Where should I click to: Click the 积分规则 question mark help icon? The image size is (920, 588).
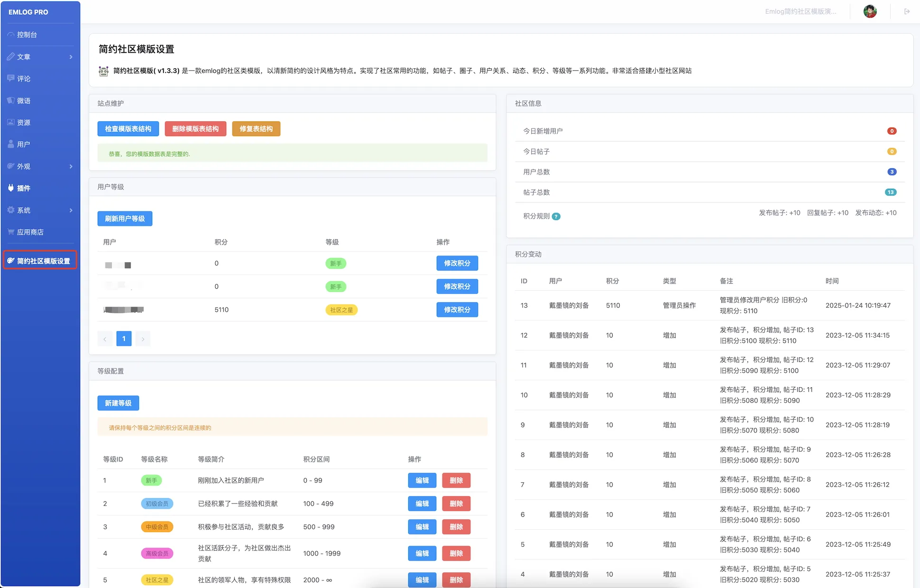[x=556, y=216]
